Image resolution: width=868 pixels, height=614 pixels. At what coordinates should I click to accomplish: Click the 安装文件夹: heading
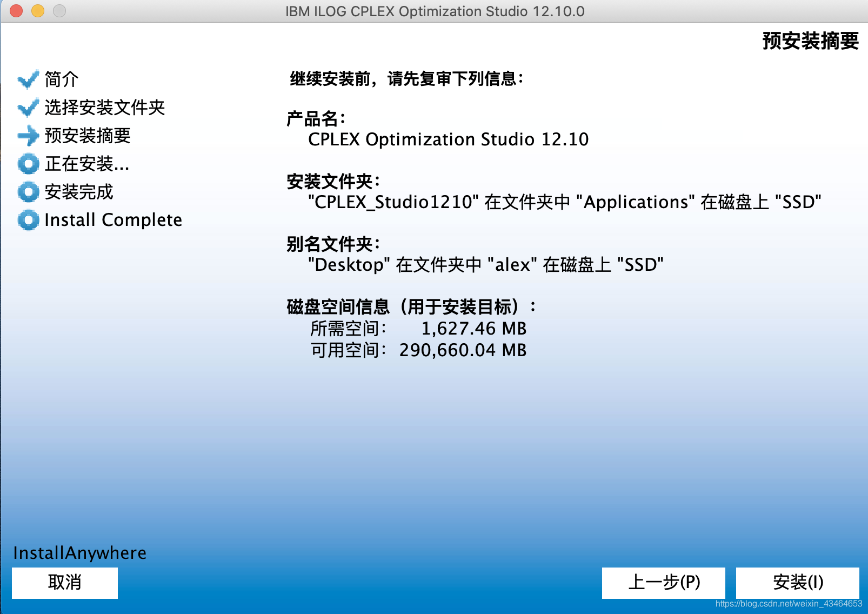(333, 181)
